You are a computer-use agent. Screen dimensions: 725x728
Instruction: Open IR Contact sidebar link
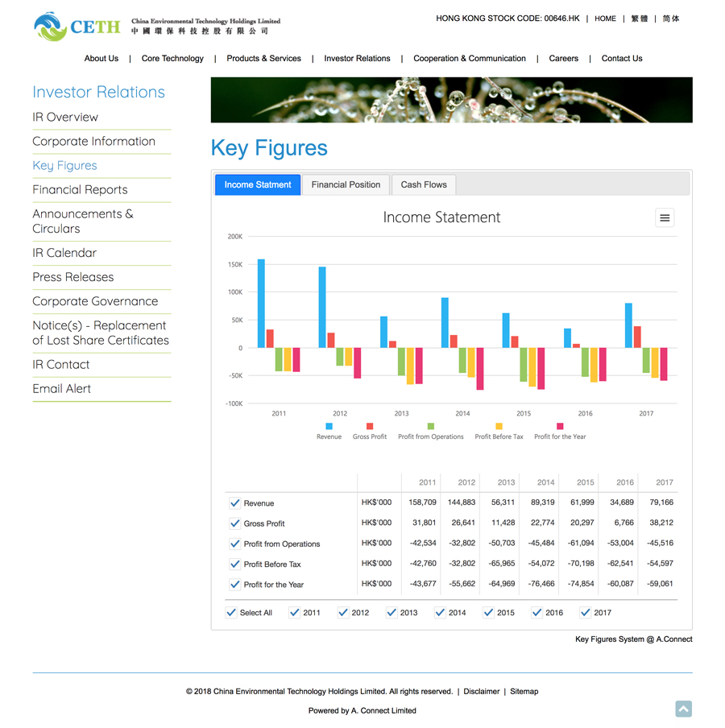61,365
